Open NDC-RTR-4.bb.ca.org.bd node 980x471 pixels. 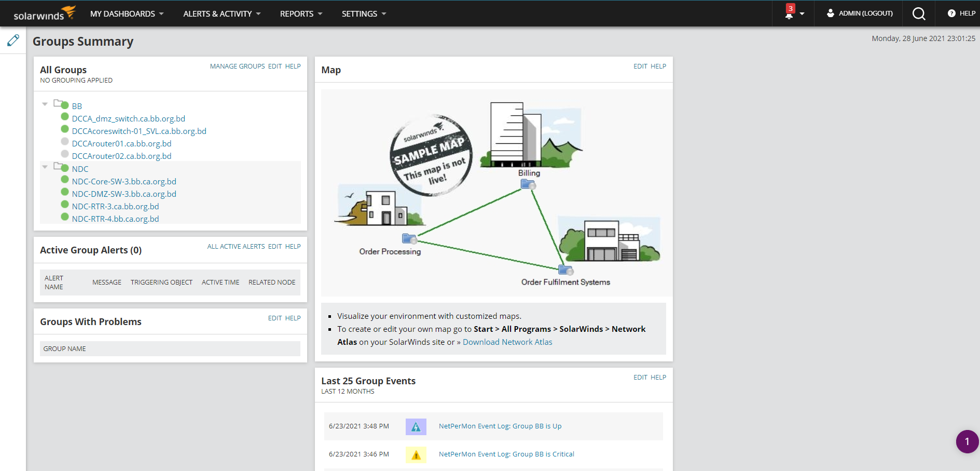tap(115, 219)
